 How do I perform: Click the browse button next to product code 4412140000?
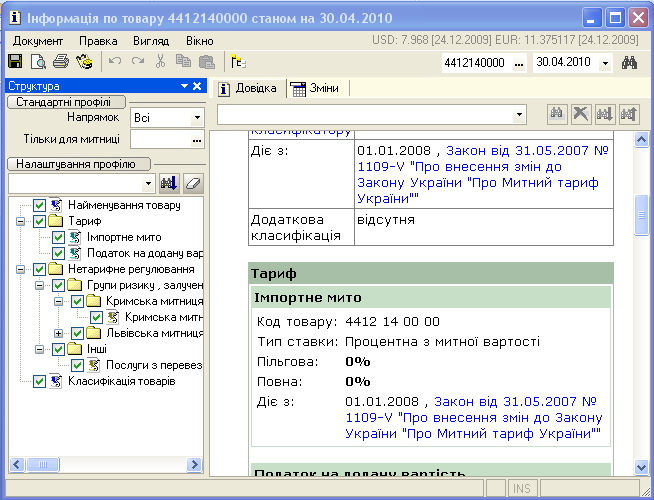tap(518, 63)
